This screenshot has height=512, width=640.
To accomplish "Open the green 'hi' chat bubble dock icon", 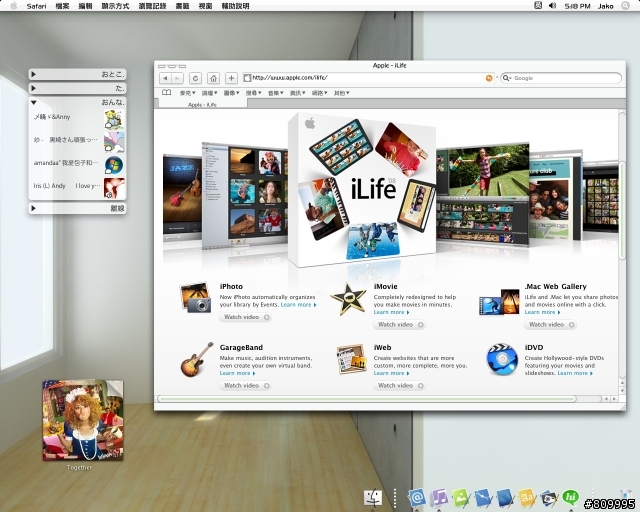I will click(x=571, y=498).
